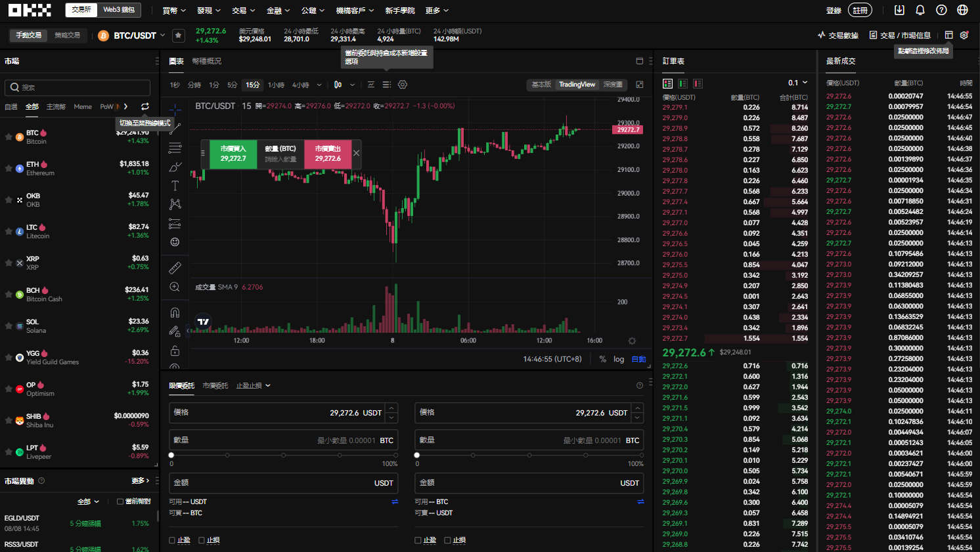This screenshot has width=980, height=552.
Task: Open the emoji sticker drawing tool
Action: click(175, 242)
